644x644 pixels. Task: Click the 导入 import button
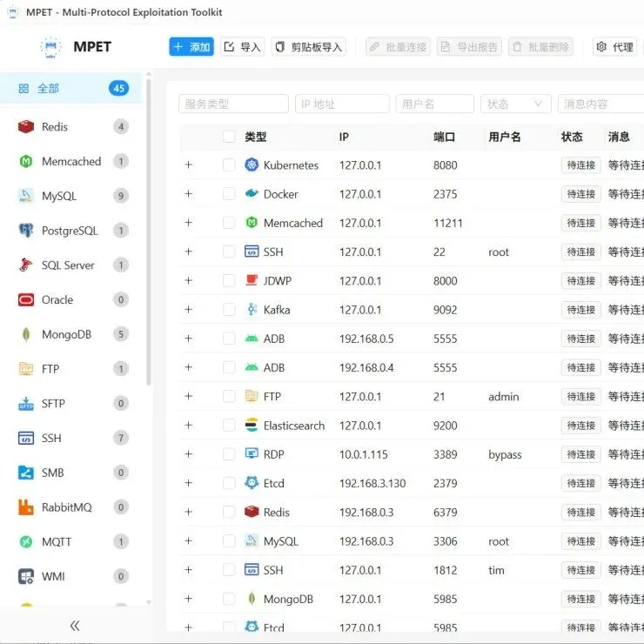[x=243, y=47]
